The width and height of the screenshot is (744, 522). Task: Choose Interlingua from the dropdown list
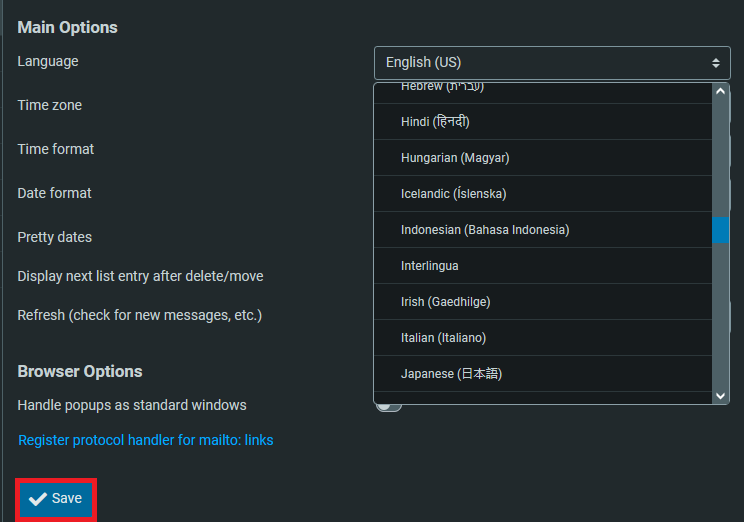[430, 266]
